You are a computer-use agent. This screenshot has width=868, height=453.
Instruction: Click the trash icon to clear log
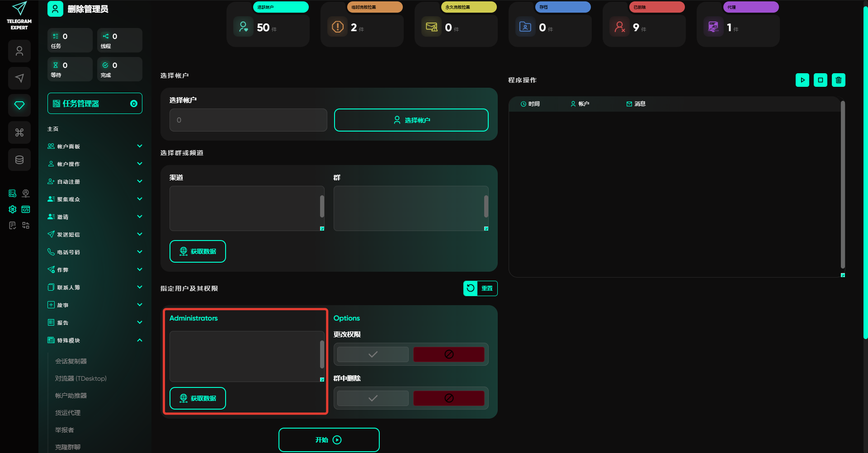pyautogui.click(x=838, y=80)
